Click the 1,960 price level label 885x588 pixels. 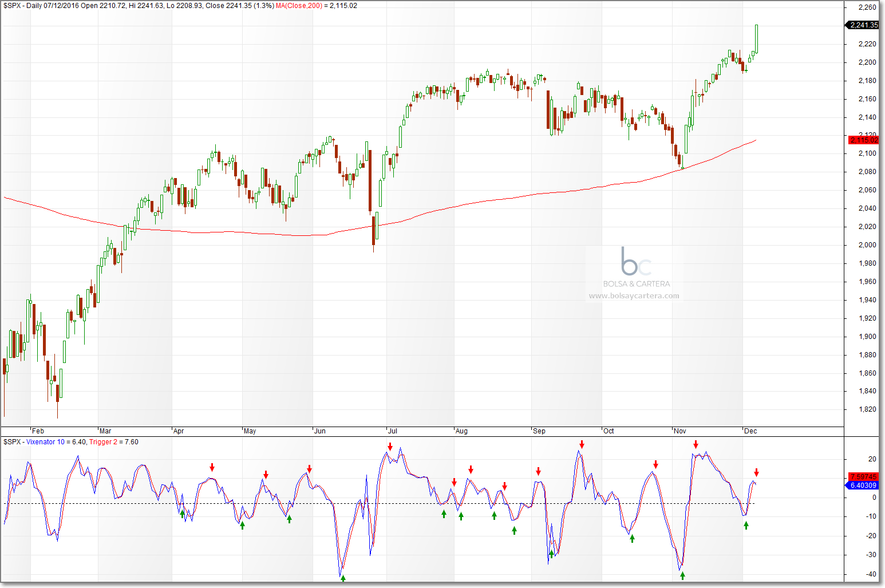point(868,282)
